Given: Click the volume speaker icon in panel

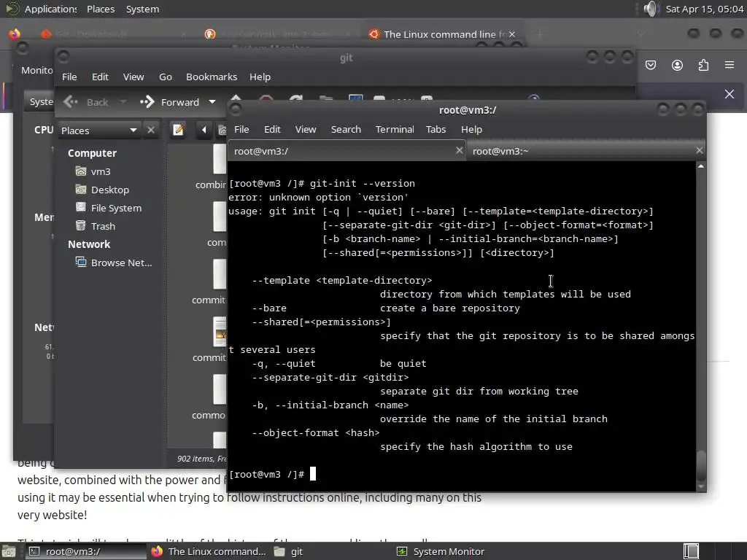Looking at the screenshot, I should click(x=650, y=9).
